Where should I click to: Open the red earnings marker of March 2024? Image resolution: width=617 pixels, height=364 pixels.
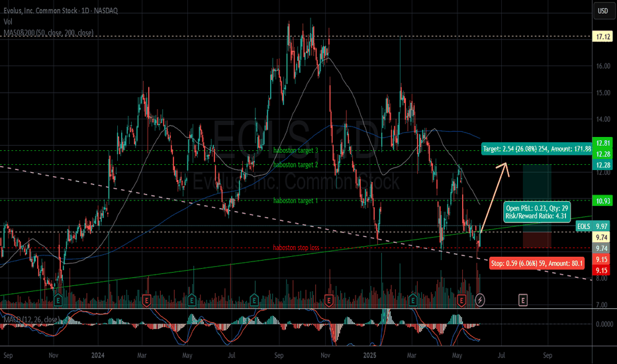tap(147, 300)
